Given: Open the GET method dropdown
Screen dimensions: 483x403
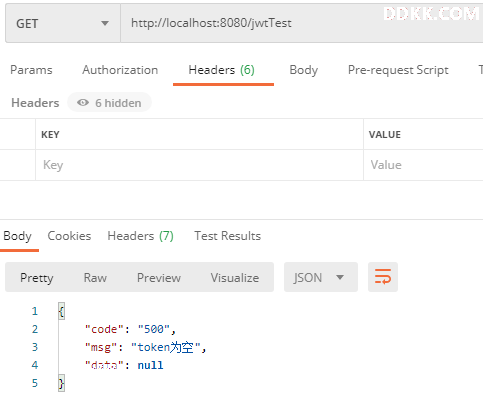Looking at the screenshot, I should tap(63, 23).
